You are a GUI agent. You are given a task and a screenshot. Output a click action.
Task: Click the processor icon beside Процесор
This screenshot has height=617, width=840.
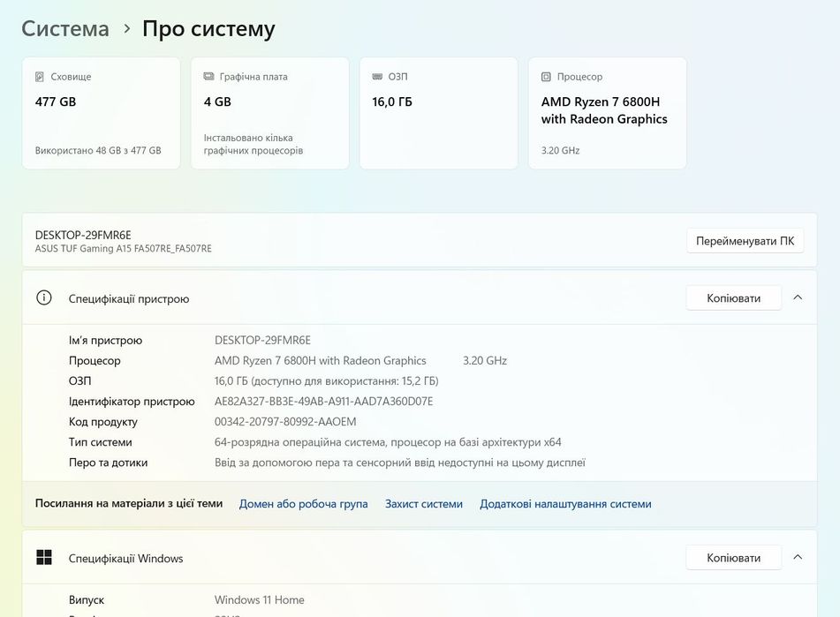point(546,77)
